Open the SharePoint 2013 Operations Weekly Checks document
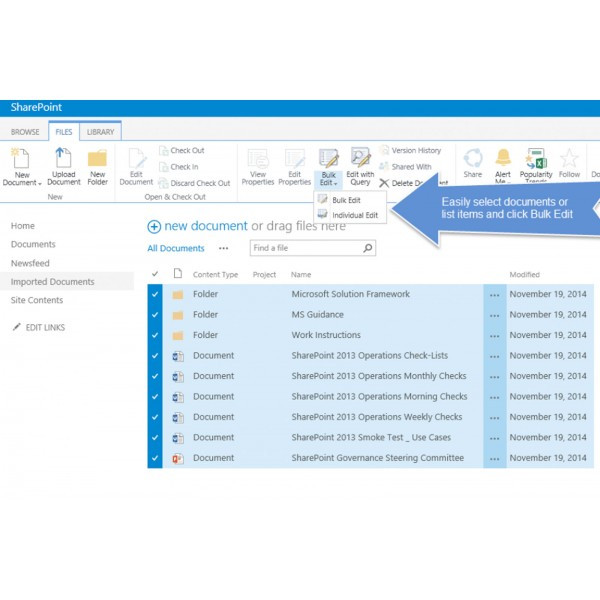600x600 pixels. coord(377,417)
